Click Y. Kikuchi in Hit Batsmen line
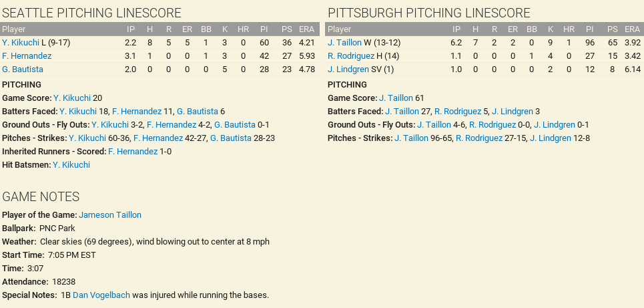 (x=71, y=165)
